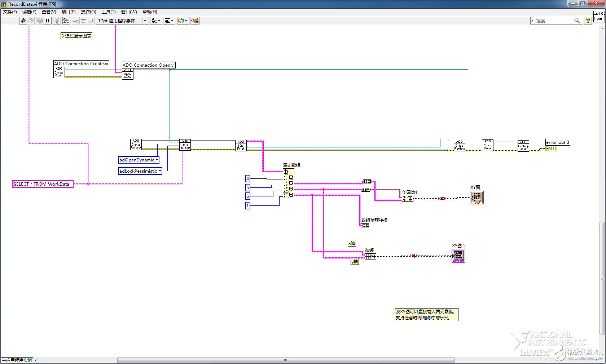Image resolution: width=606 pixels, height=364 pixels.
Task: Click the Step Out button
Action: [x=91, y=21]
